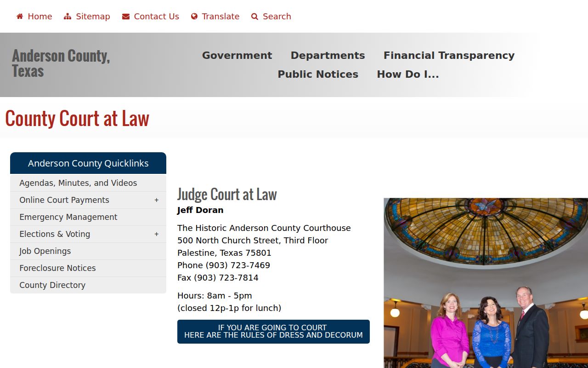Open the Contact Us link text
Screen dimensions: 588x368
(x=157, y=17)
